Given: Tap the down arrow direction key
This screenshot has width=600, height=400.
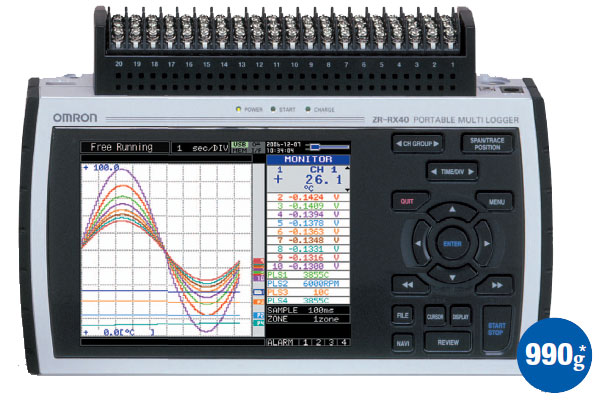Looking at the screenshot, I should (452, 277).
